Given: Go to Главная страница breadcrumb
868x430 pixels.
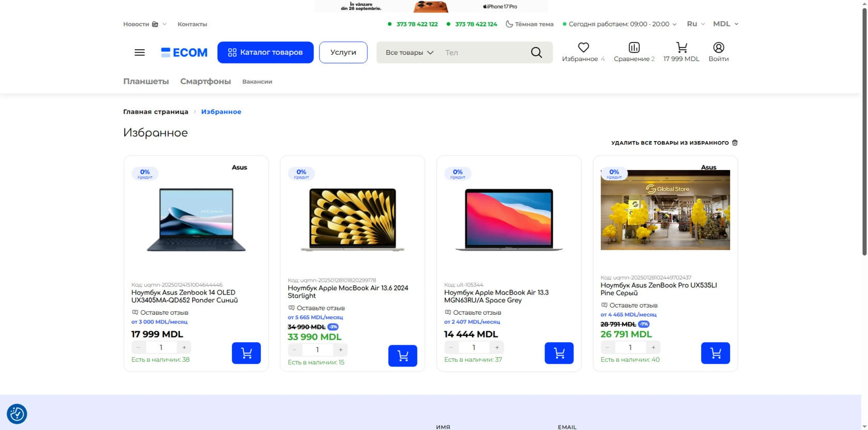Looking at the screenshot, I should (x=156, y=112).
